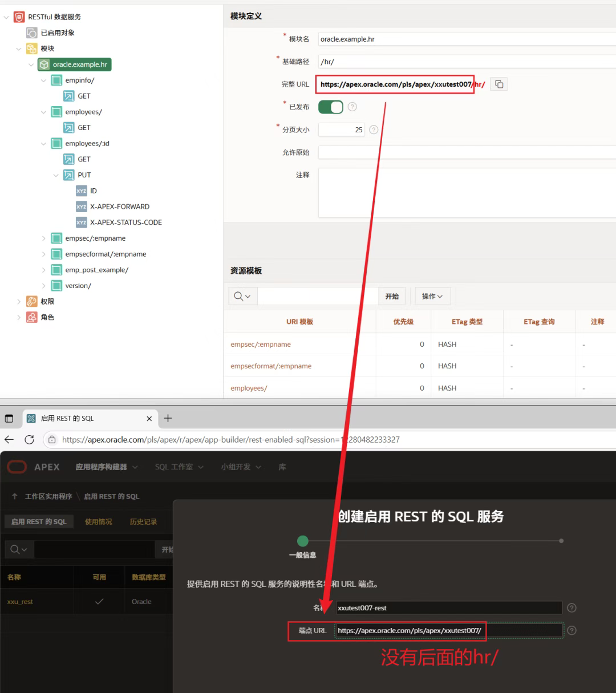Click the 注释 text area

467,193
